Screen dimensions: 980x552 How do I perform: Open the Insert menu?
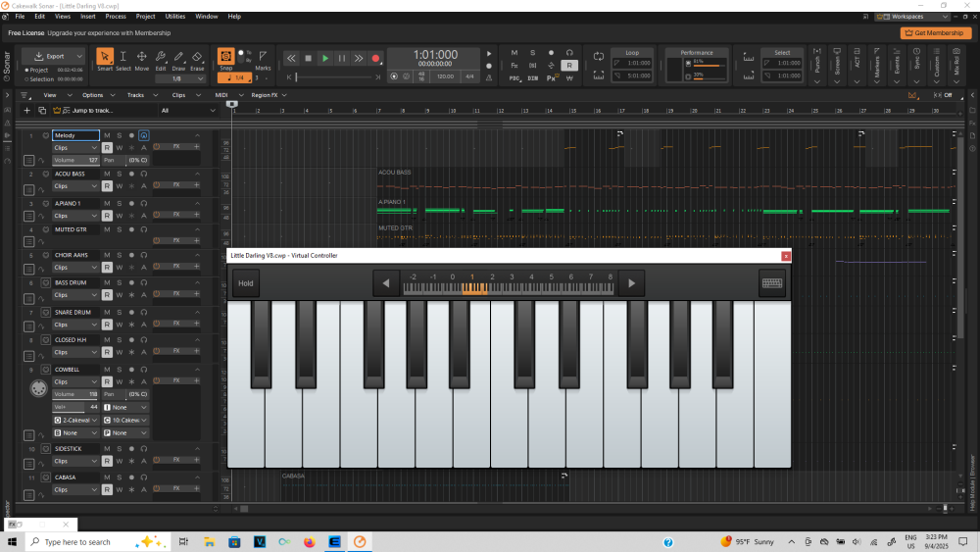click(x=88, y=17)
